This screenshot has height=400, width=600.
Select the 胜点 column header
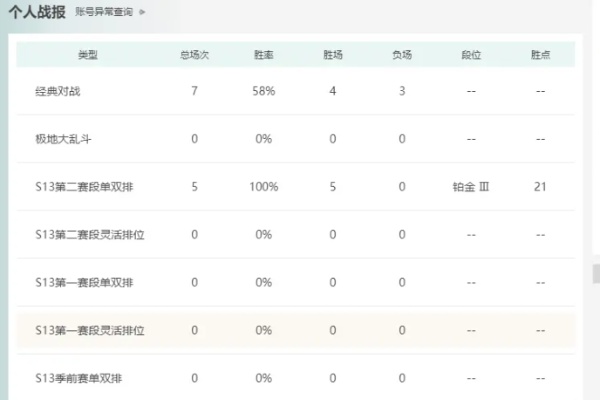(x=540, y=55)
